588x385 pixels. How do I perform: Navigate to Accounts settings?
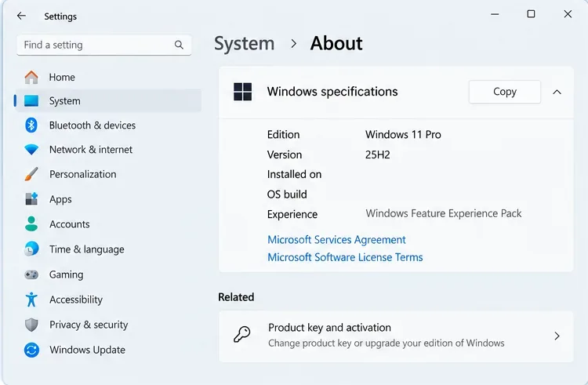[x=109, y=224]
